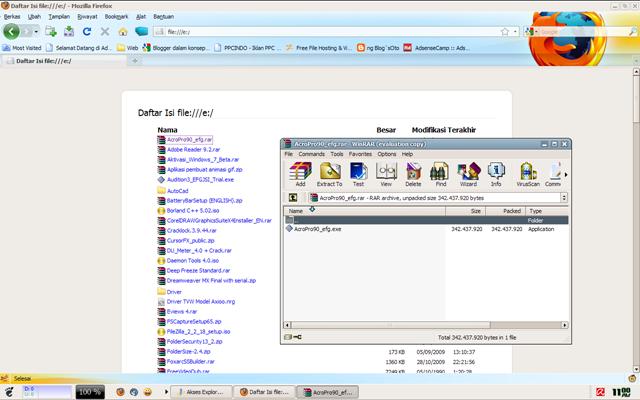This screenshot has width=640, height=400.
Task: Open a new tab with plus button
Action: coord(135,61)
